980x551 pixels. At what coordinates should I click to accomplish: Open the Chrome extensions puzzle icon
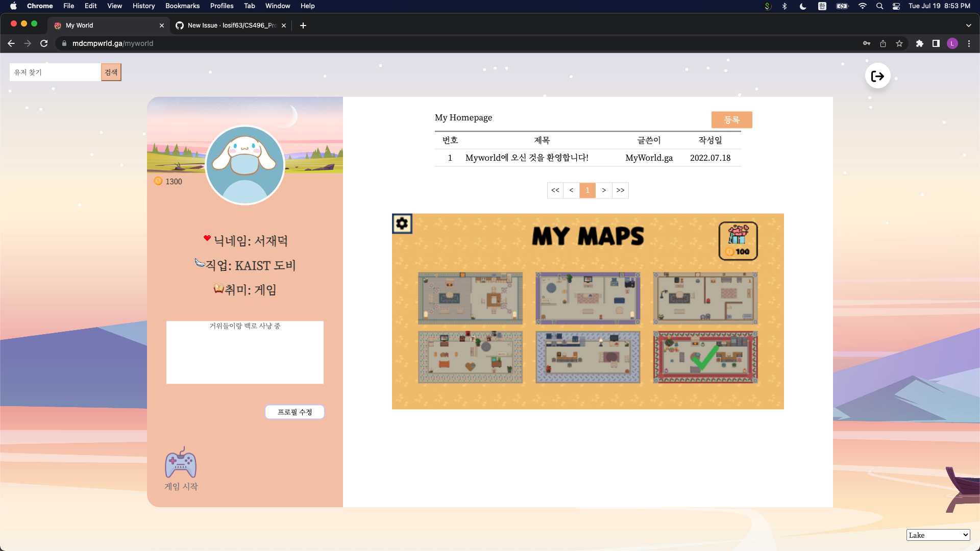920,43
